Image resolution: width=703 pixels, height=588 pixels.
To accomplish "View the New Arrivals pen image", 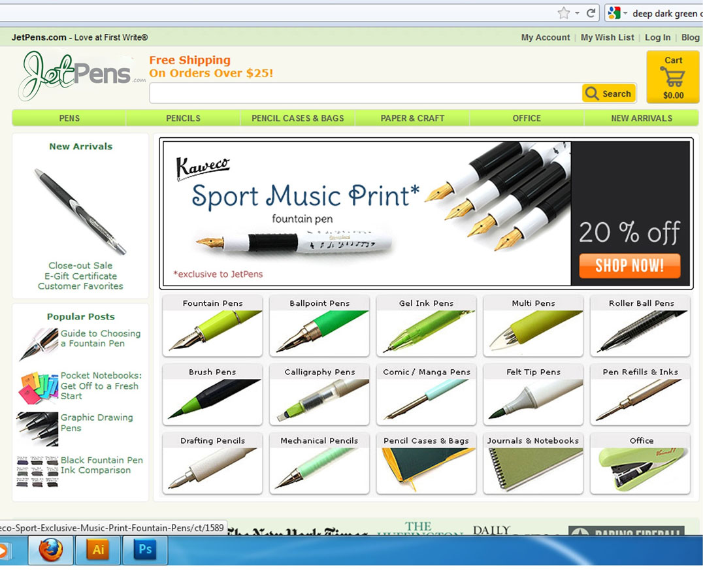I will tap(81, 210).
